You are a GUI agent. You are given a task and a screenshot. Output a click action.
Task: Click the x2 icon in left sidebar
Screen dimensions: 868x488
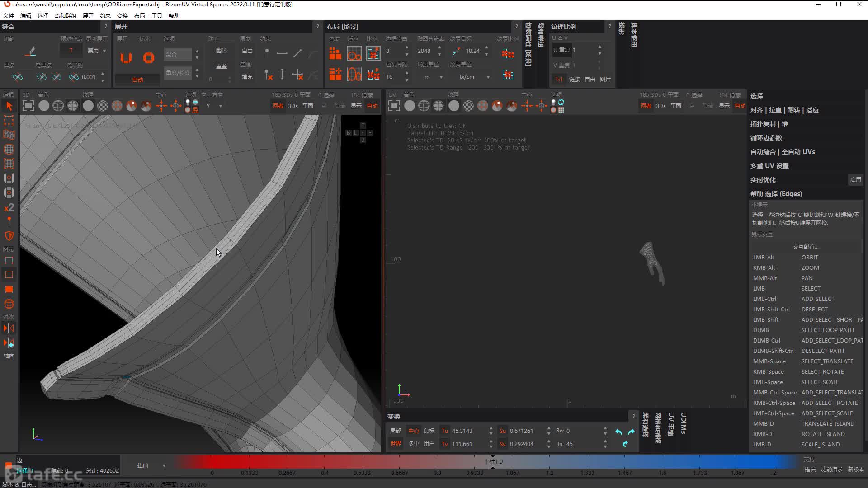(x=9, y=207)
